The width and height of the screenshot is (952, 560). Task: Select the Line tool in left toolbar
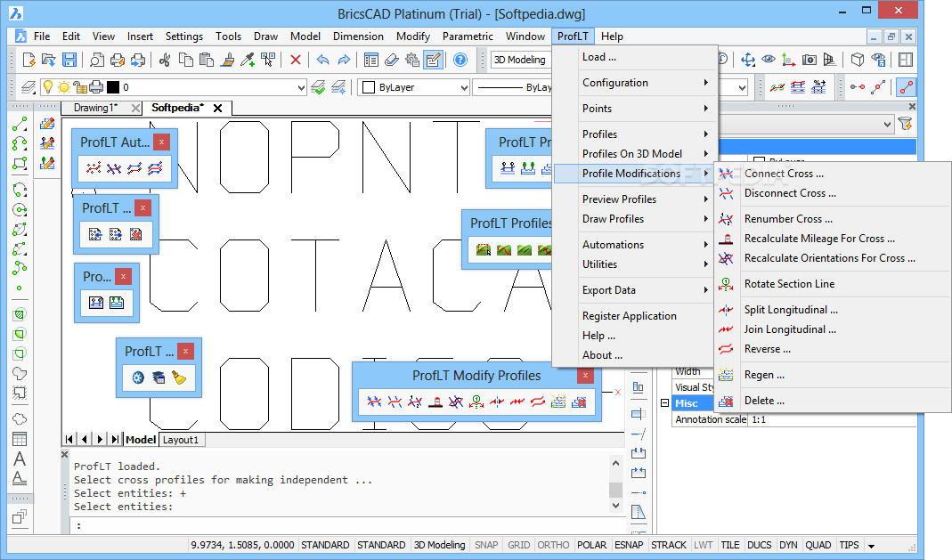pyautogui.click(x=20, y=125)
